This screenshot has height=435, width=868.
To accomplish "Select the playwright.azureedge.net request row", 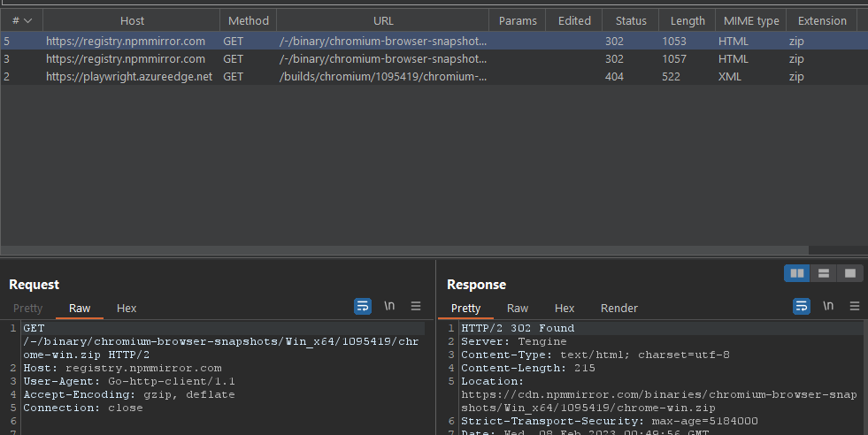I will (x=434, y=76).
